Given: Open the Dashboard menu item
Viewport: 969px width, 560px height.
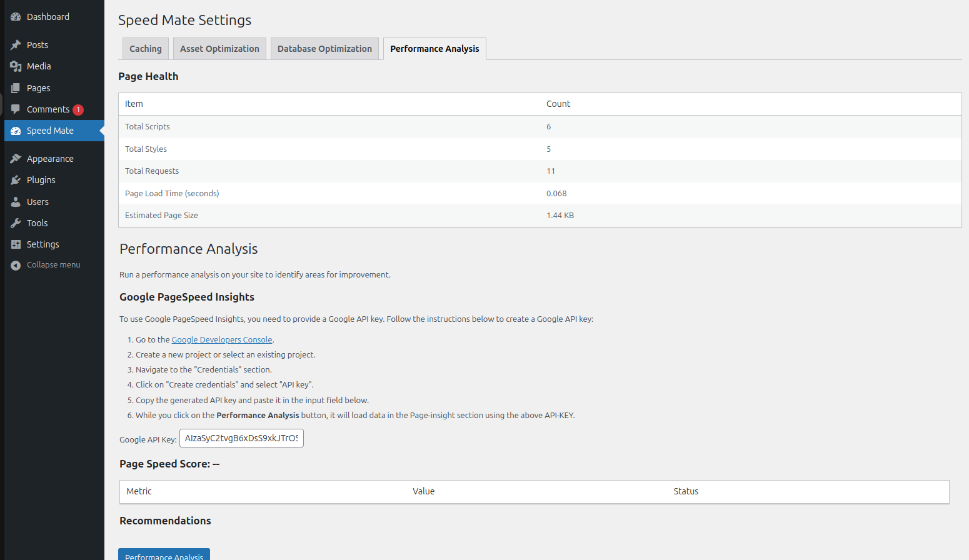Looking at the screenshot, I should coord(54,17).
